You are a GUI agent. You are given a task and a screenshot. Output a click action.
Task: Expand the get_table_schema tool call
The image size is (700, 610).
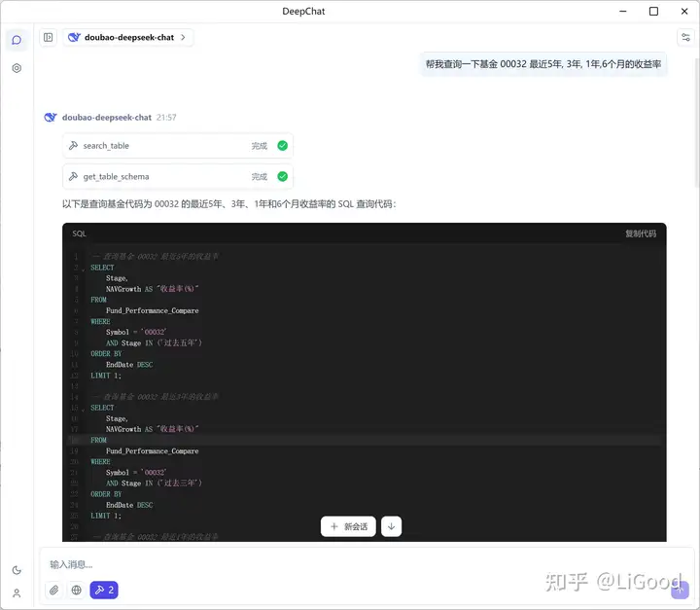tap(178, 176)
